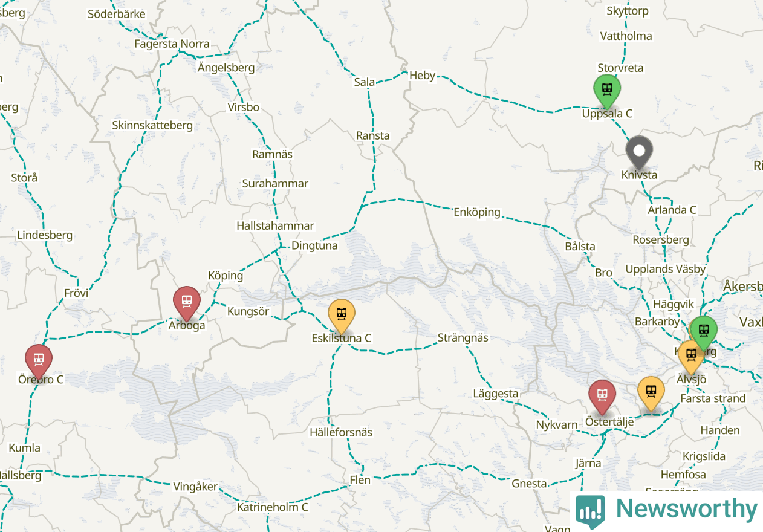Open the yellow train marker at Eskilstuna C
763x532 pixels.
342,316
